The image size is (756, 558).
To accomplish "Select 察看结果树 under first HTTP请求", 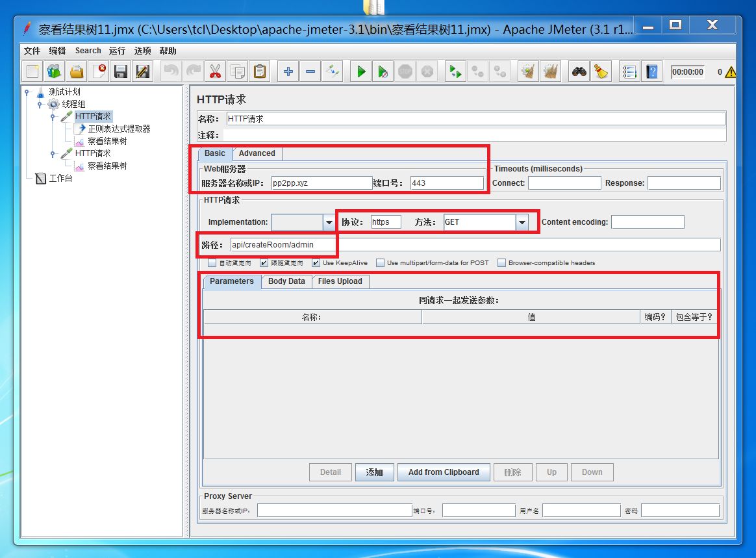I will point(107,142).
